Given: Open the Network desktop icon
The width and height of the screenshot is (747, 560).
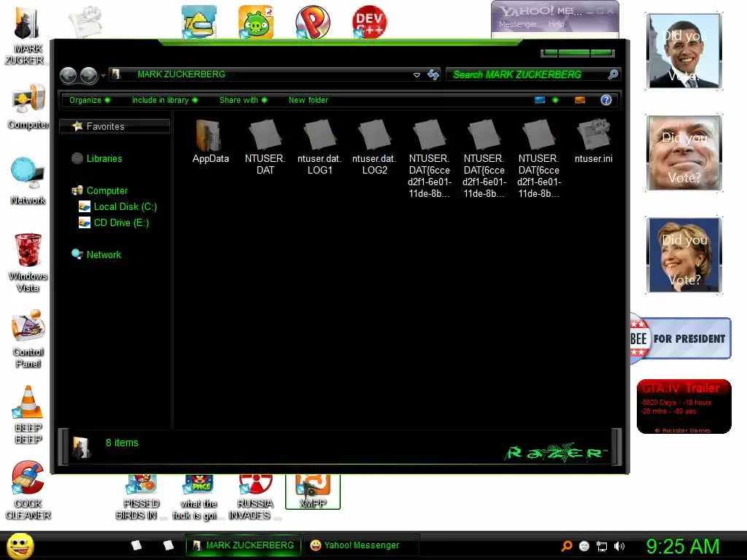Looking at the screenshot, I should 28,182.
